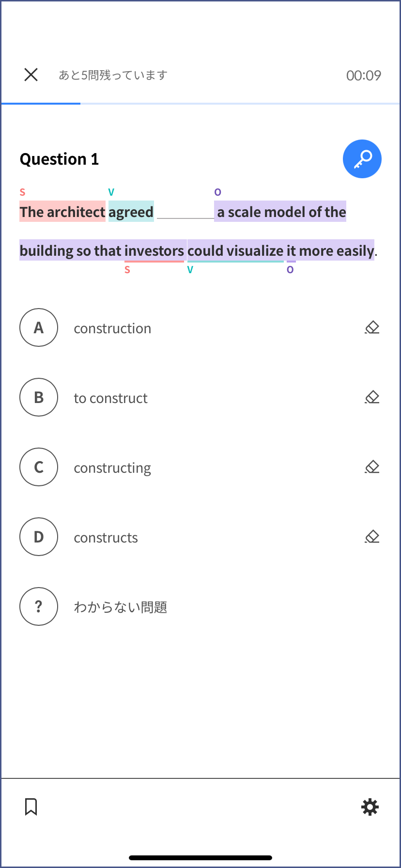
Task: Cross out option D with the eraser
Action: [372, 537]
